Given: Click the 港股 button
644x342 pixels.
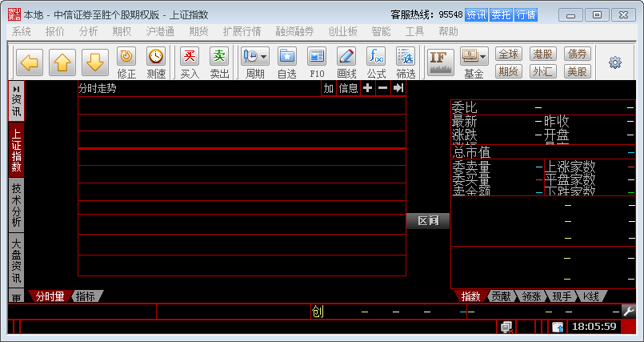Looking at the screenshot, I should (542, 54).
